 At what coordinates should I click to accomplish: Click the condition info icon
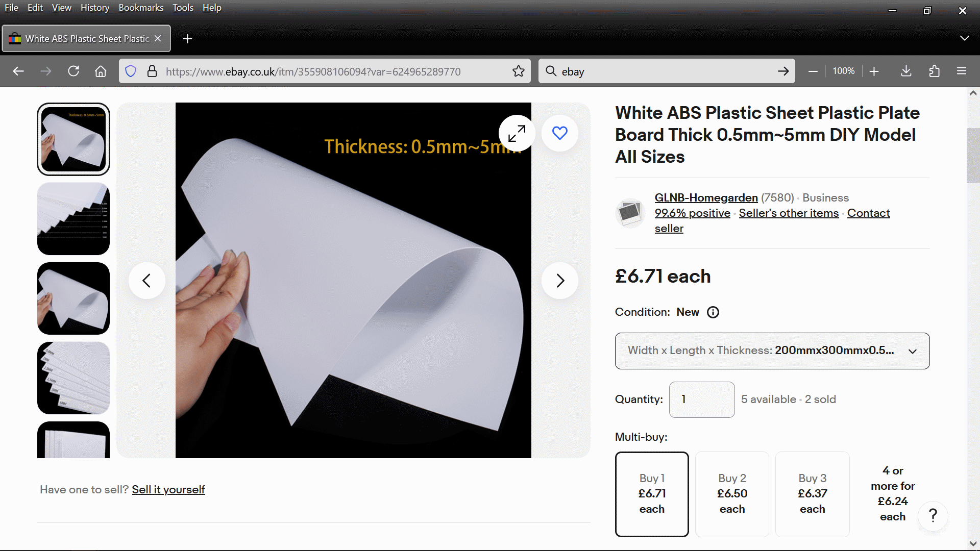(713, 312)
